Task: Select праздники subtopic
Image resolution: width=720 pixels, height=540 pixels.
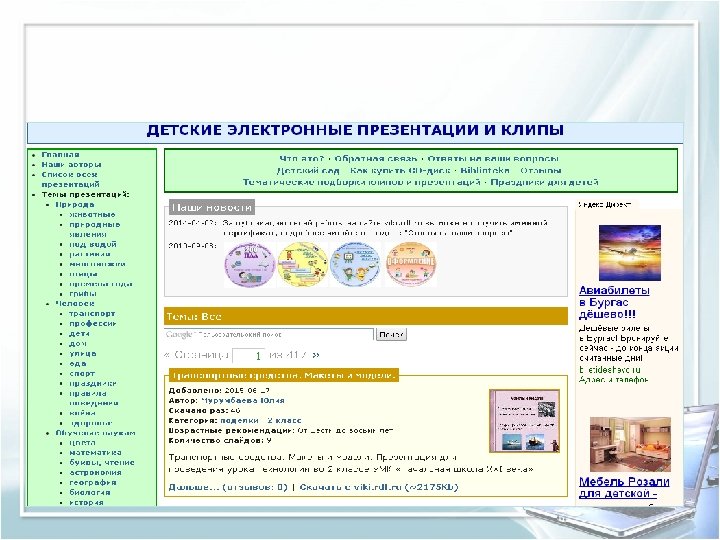Action: pos(93,383)
